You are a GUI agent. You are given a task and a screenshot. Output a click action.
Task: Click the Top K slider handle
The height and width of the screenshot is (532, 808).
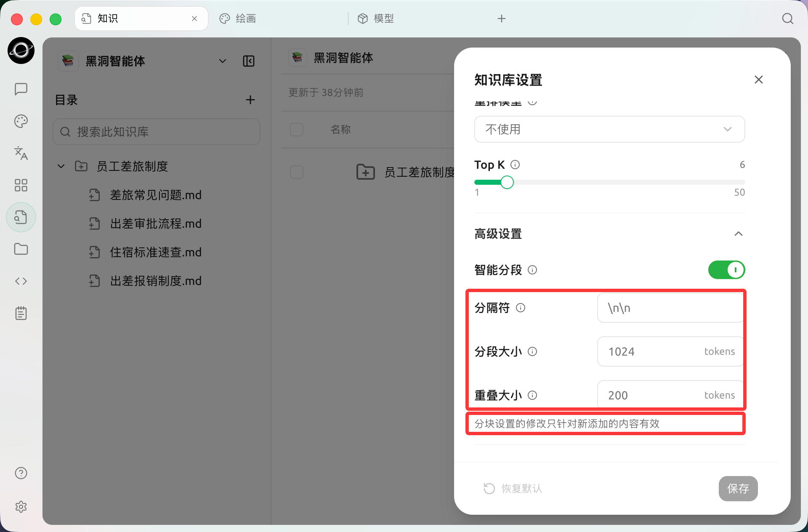[507, 182]
